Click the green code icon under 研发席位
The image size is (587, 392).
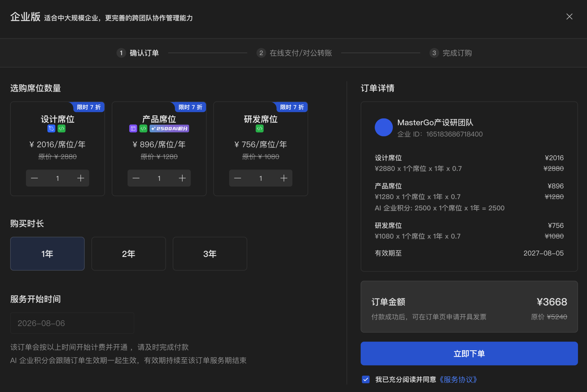tap(260, 129)
